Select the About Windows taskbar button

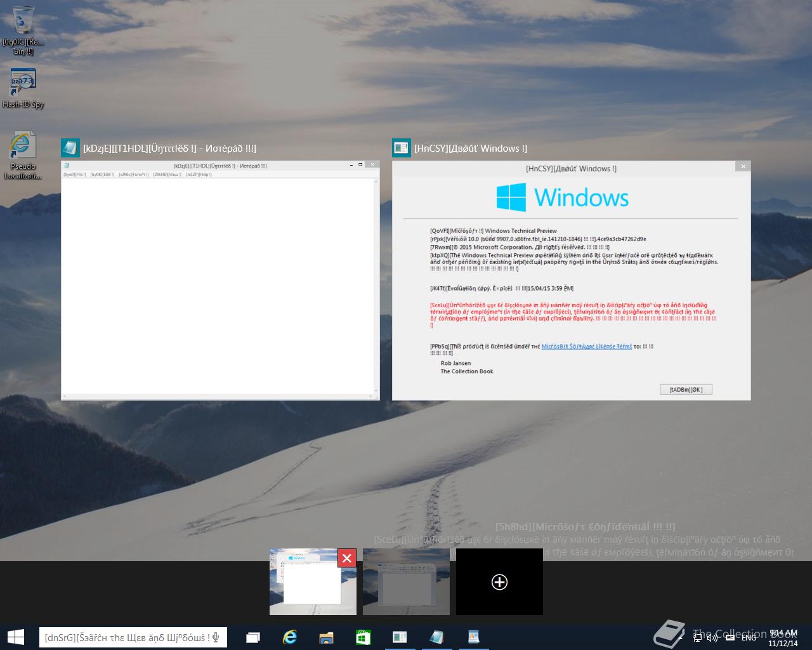(400, 637)
